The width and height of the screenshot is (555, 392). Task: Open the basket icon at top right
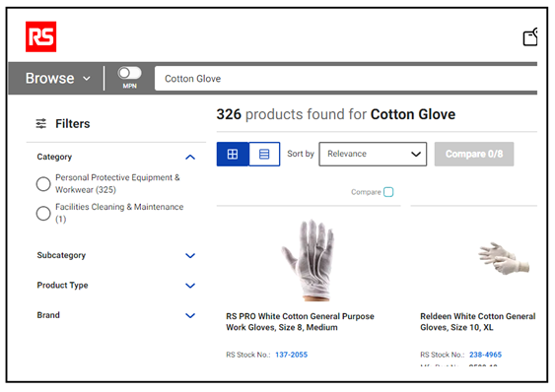tap(530, 37)
